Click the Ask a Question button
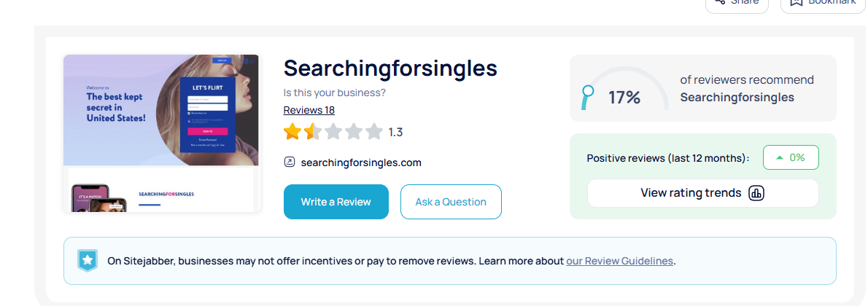This screenshot has height=306, width=868. pos(451,202)
